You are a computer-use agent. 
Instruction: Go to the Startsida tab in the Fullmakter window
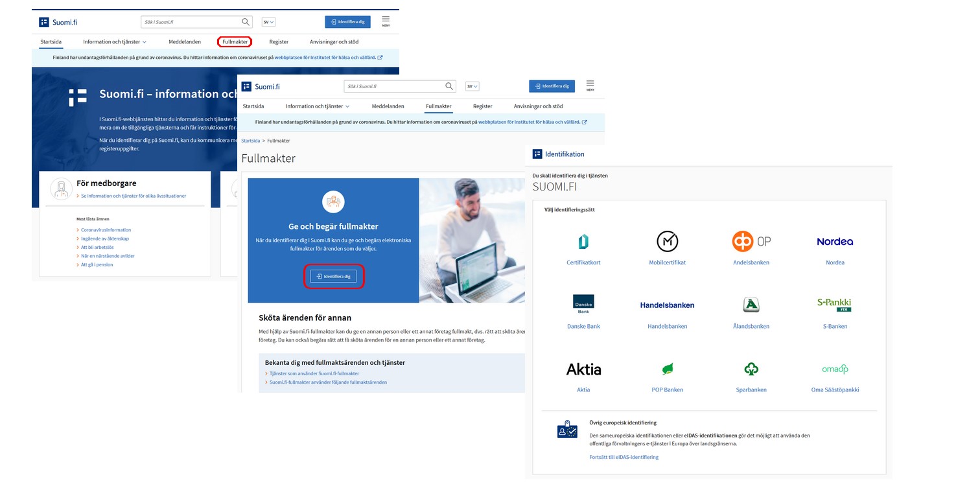tap(253, 106)
